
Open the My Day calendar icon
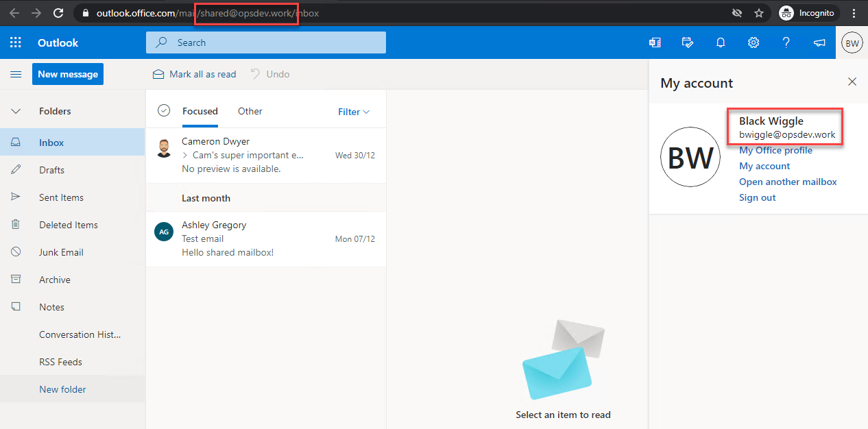tap(688, 42)
